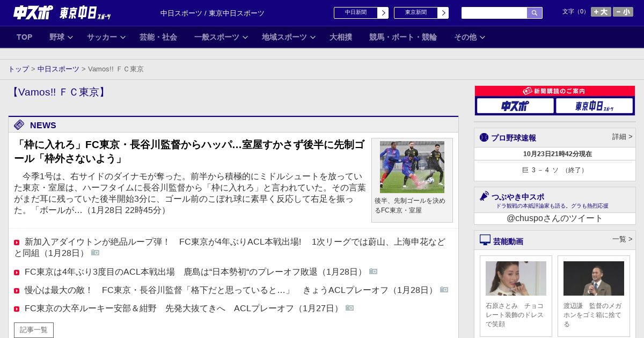This screenshot has height=338, width=644.
Task: Open 中日新聞 link button
Action: tap(356, 13)
